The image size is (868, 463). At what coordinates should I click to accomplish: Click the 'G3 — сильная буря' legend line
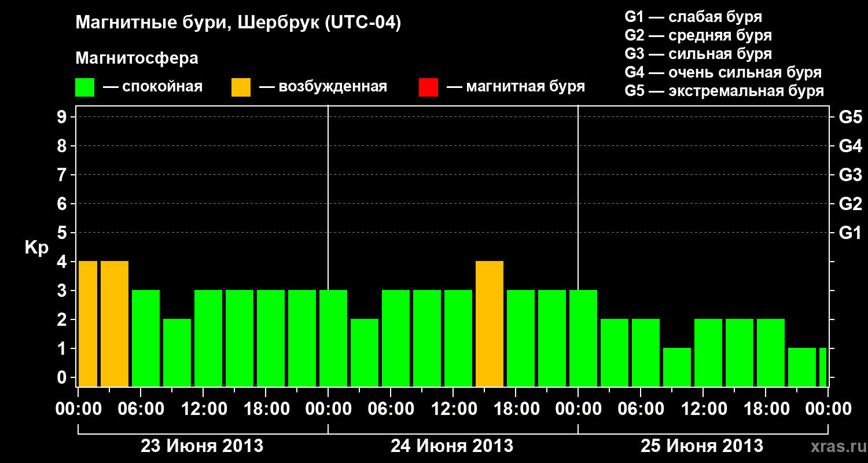[x=698, y=54]
